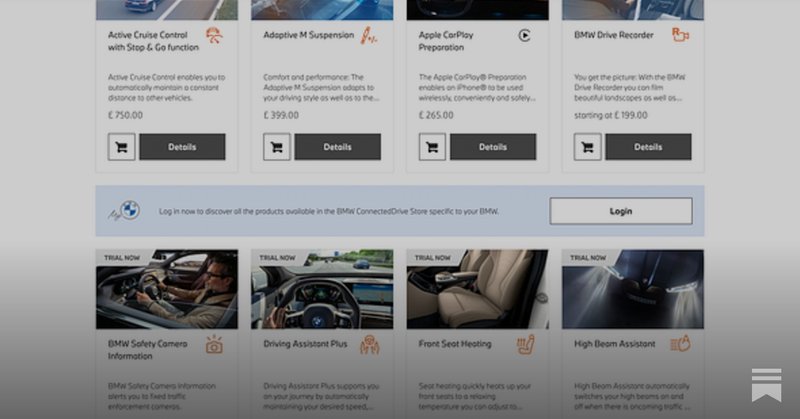Click the High Beam Assistant icon
This screenshot has height=419, width=800.
(680, 343)
